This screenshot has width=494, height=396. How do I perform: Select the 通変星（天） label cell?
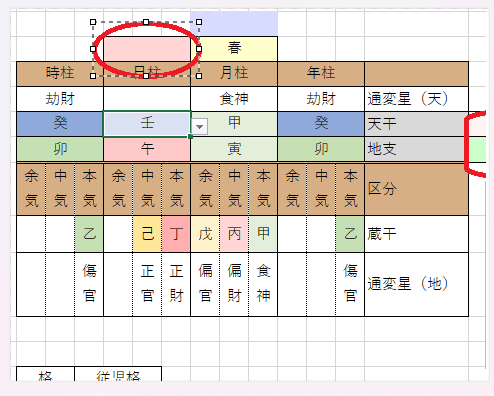(x=417, y=99)
